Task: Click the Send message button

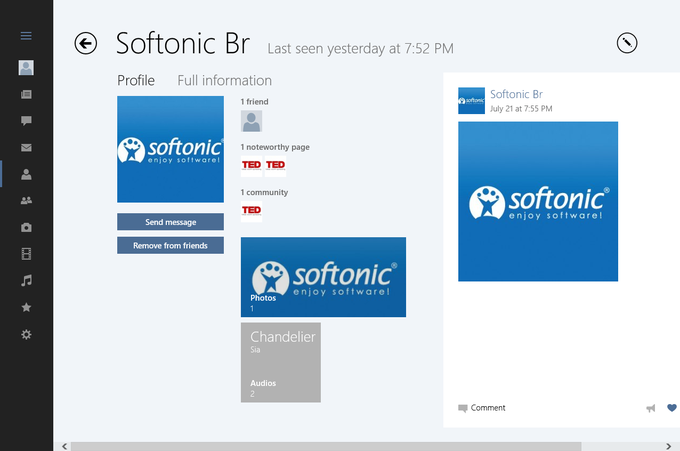Action: point(170,222)
